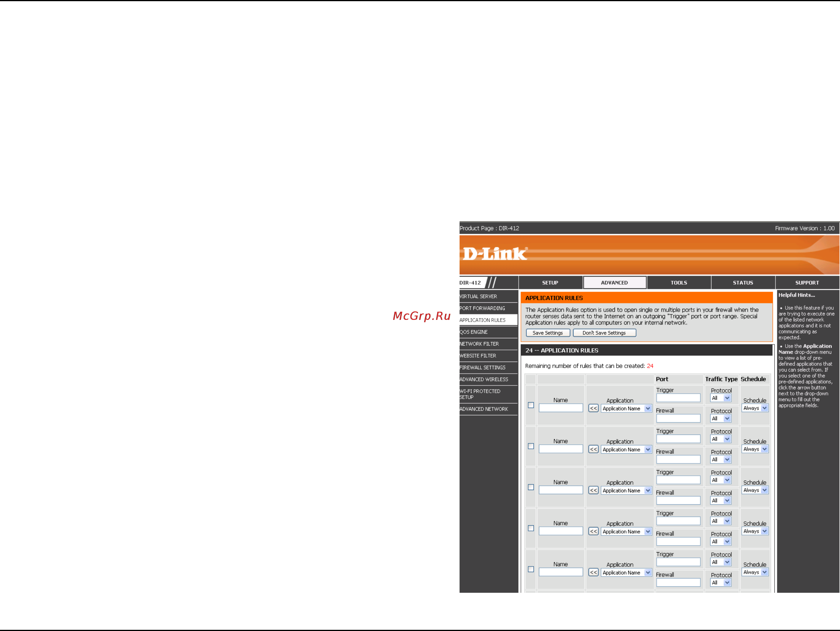Screen dimensions: 840x631
Task: Click the << copy button in third rule row
Action: point(594,490)
